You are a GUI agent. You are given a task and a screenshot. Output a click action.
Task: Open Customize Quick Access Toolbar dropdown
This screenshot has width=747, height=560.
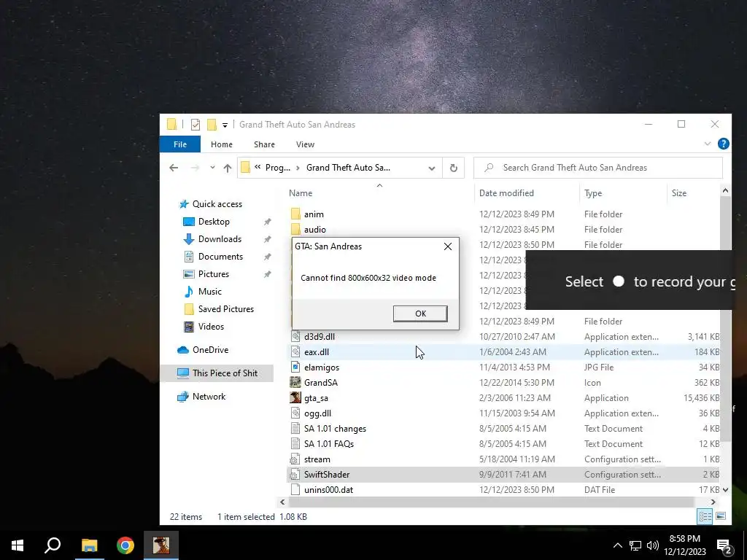point(225,125)
